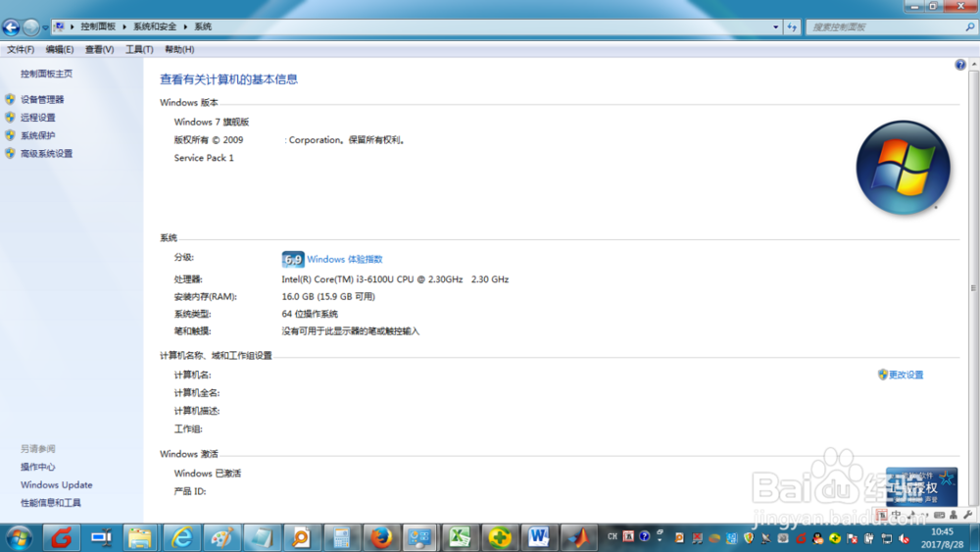Viewport: 980px width, 552px height.
Task: Open the Calculator icon in taskbar
Action: pyautogui.click(x=341, y=537)
